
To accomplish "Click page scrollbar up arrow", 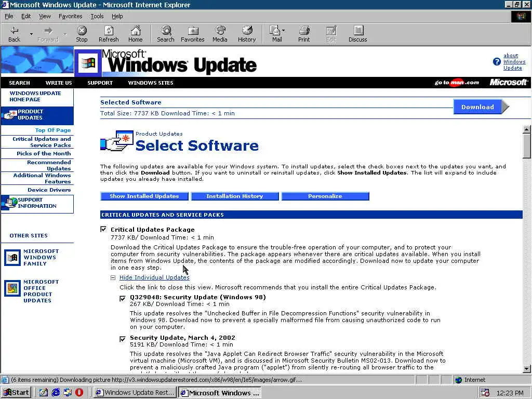I will (527, 129).
